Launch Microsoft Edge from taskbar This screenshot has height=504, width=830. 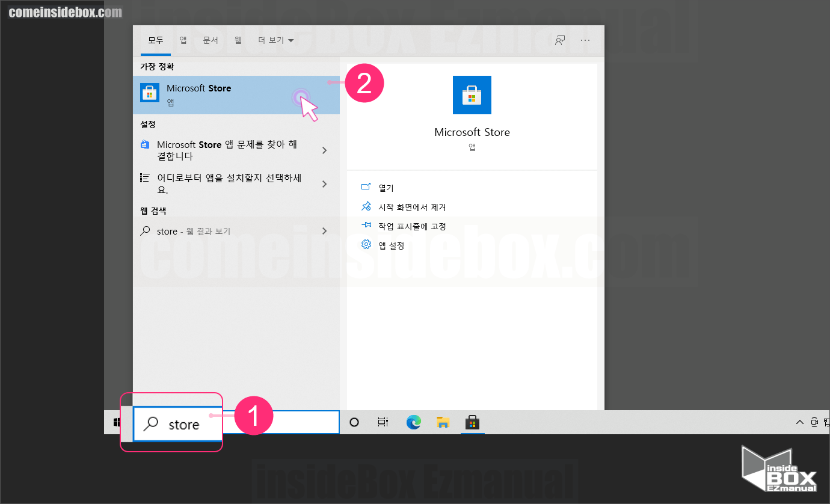413,422
